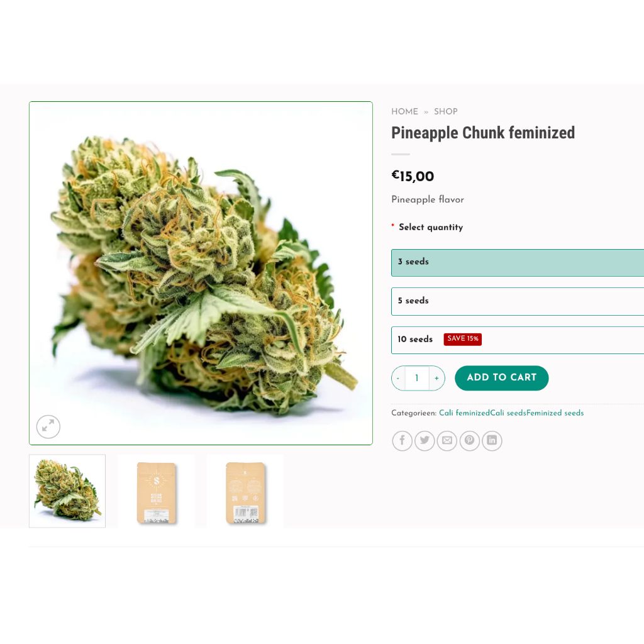Open the image zoom expand icon
Viewport: 644px width, 644px height.
[x=48, y=426]
